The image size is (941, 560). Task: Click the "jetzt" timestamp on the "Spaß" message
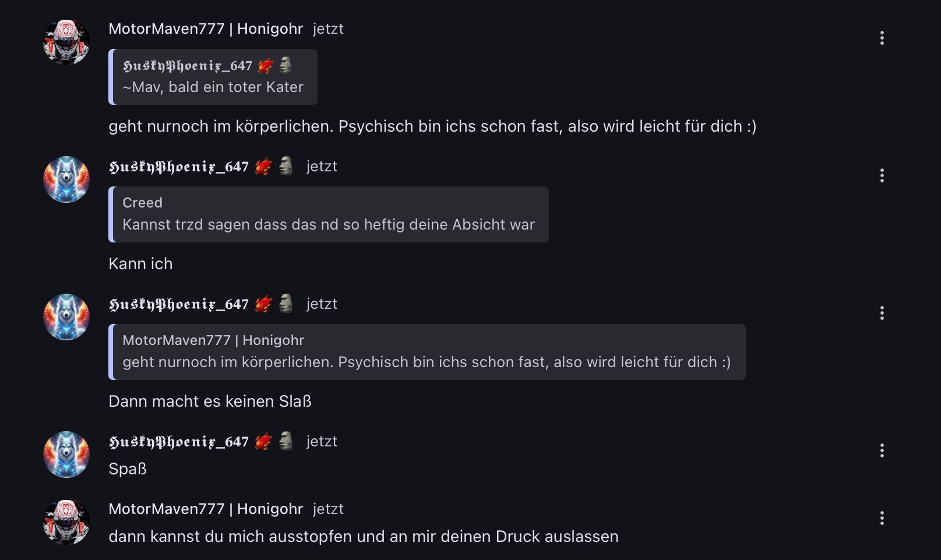(x=322, y=441)
